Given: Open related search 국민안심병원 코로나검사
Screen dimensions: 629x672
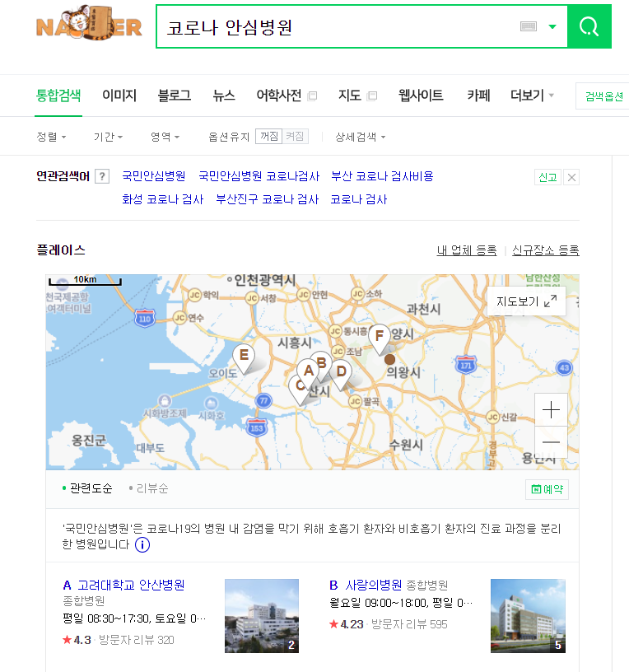Looking at the screenshot, I should [259, 176].
